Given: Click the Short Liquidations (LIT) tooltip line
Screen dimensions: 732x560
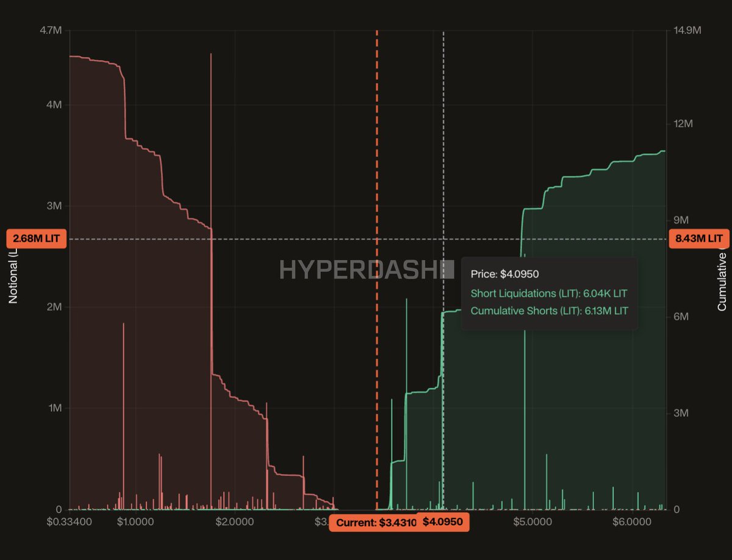Looking at the screenshot, I should point(549,293).
